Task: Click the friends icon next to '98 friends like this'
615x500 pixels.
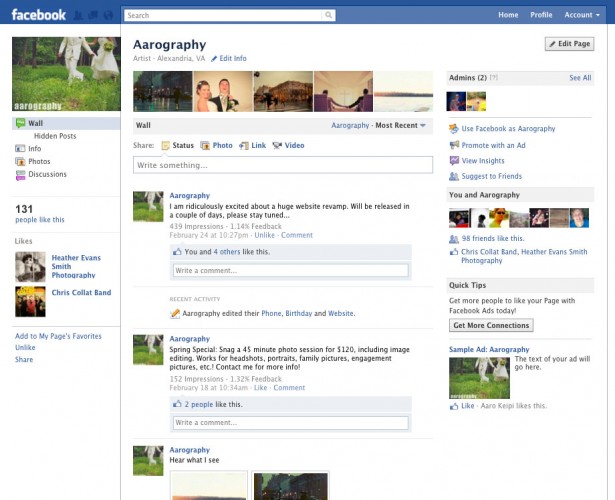Action: [454, 239]
